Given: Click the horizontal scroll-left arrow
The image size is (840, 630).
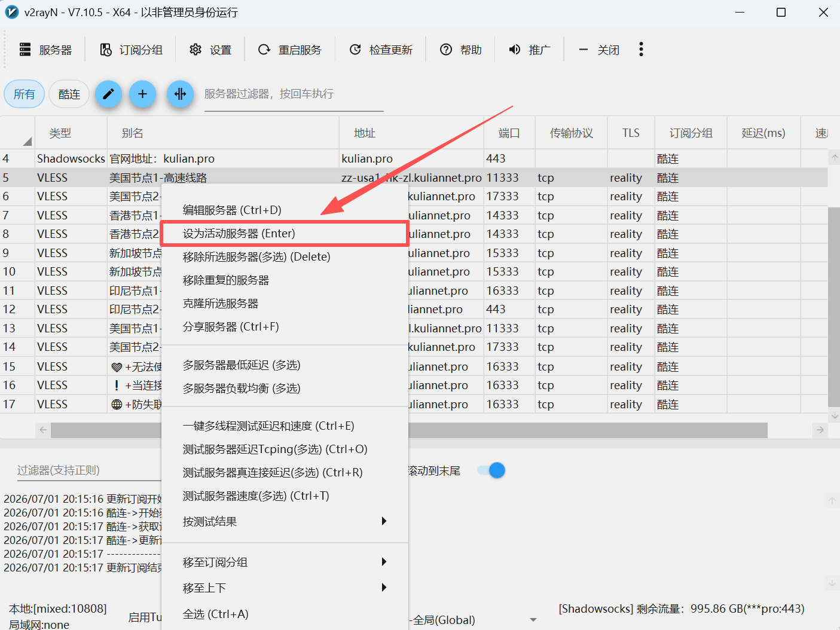Looking at the screenshot, I should pos(43,430).
